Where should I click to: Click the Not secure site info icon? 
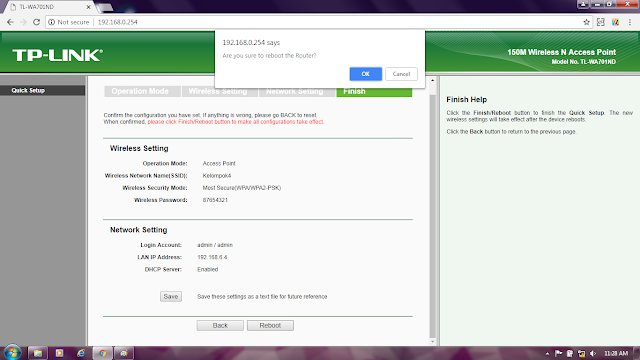51,22
